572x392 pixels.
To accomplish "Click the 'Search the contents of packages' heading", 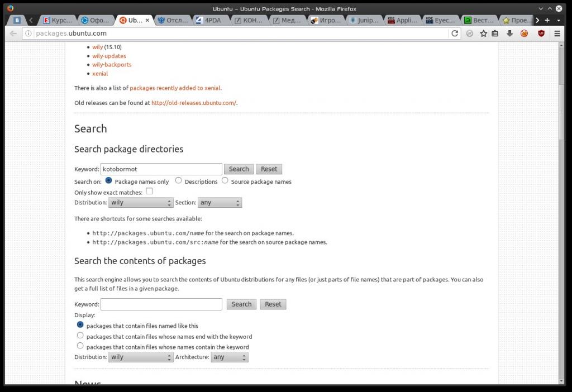I will [140, 261].
